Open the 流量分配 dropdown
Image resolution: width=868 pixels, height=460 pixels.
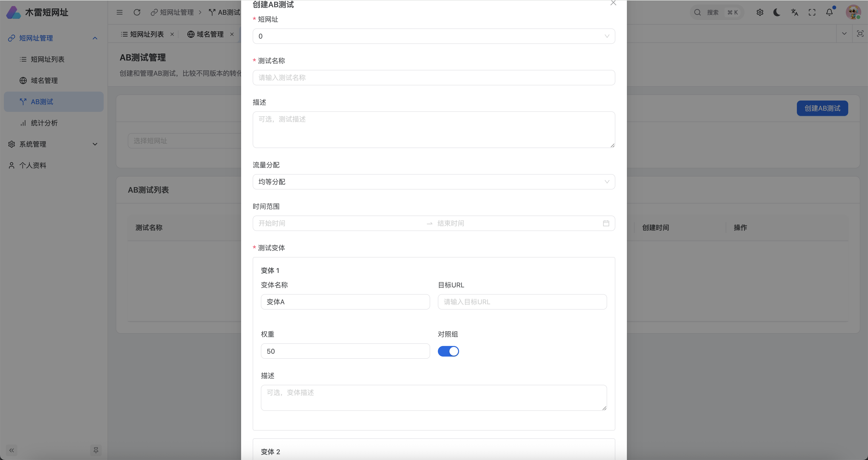click(434, 182)
